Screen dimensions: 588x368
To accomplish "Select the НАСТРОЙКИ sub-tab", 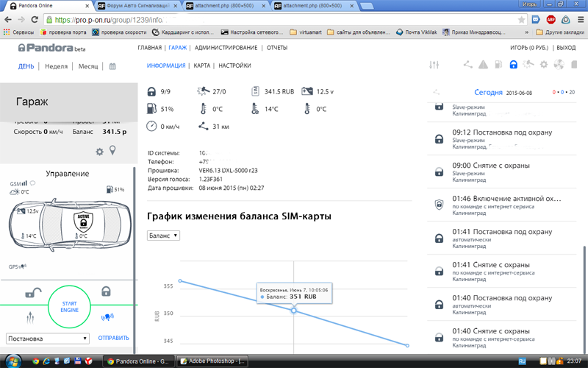I will [234, 66].
